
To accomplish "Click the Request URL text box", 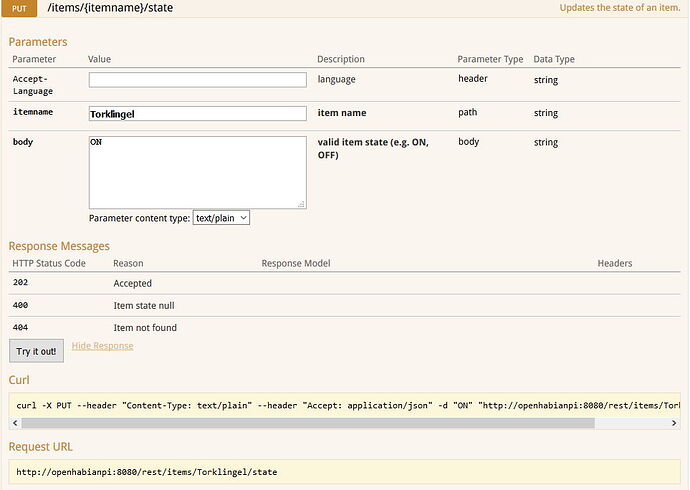I will click(x=344, y=471).
